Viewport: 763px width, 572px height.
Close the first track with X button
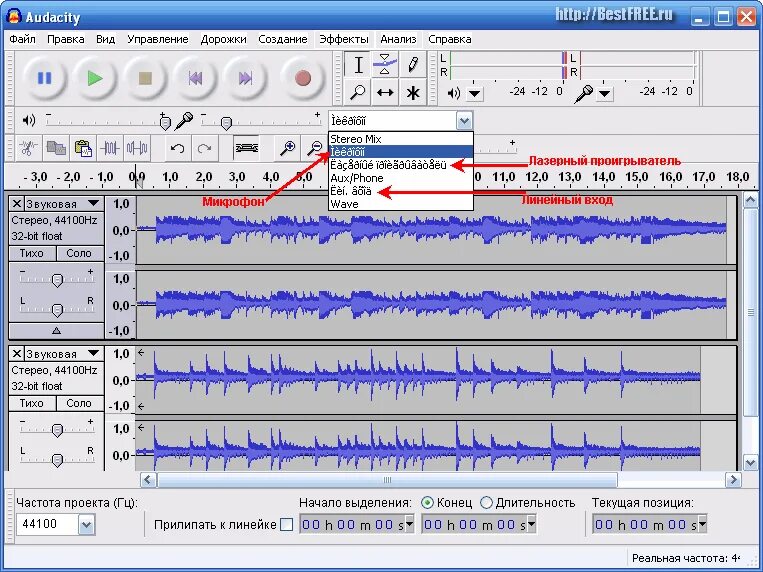(17, 203)
